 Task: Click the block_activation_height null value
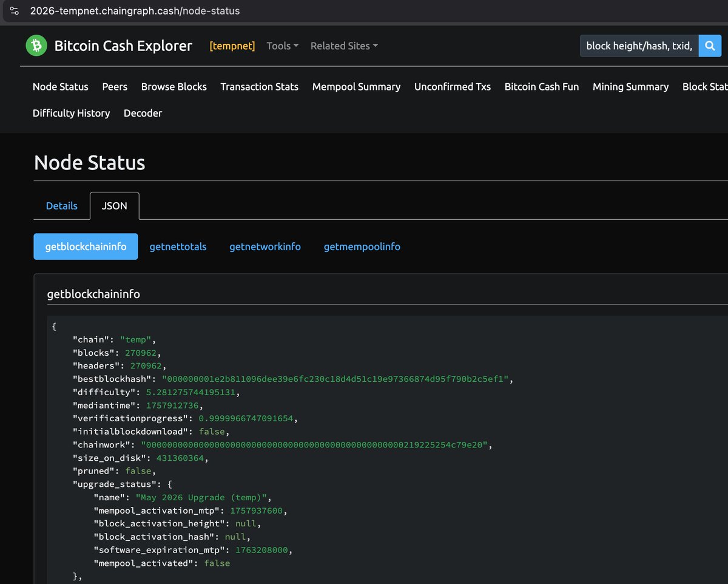pos(246,524)
